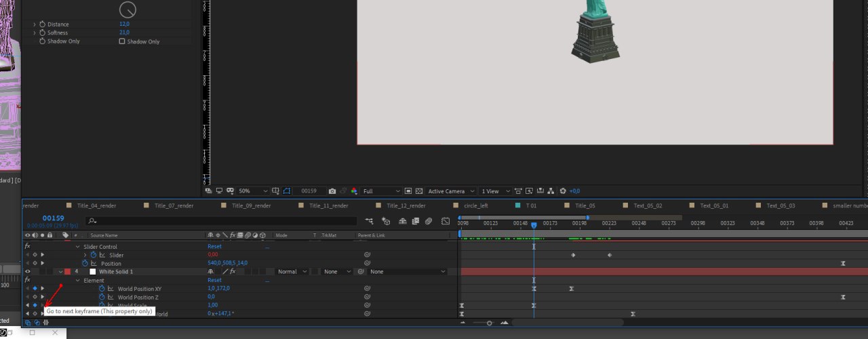Collapse the Slider Control effect
This screenshot has width=868, height=339.
coord(77,247)
